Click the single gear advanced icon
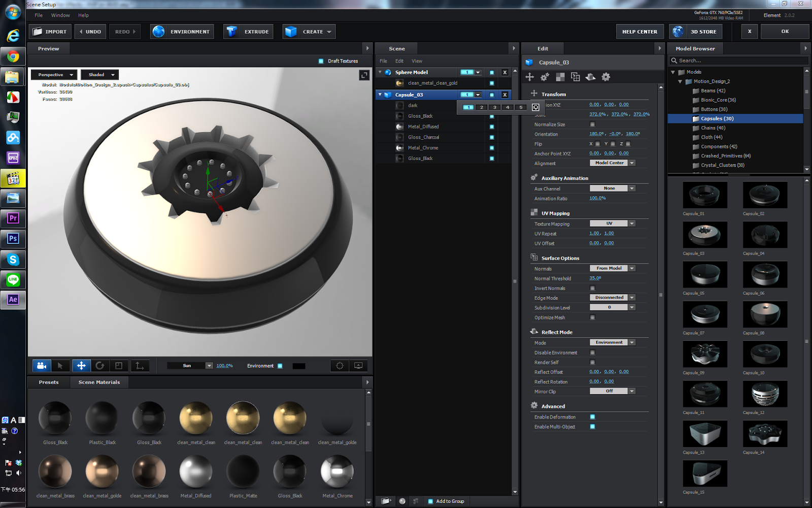 pos(606,77)
